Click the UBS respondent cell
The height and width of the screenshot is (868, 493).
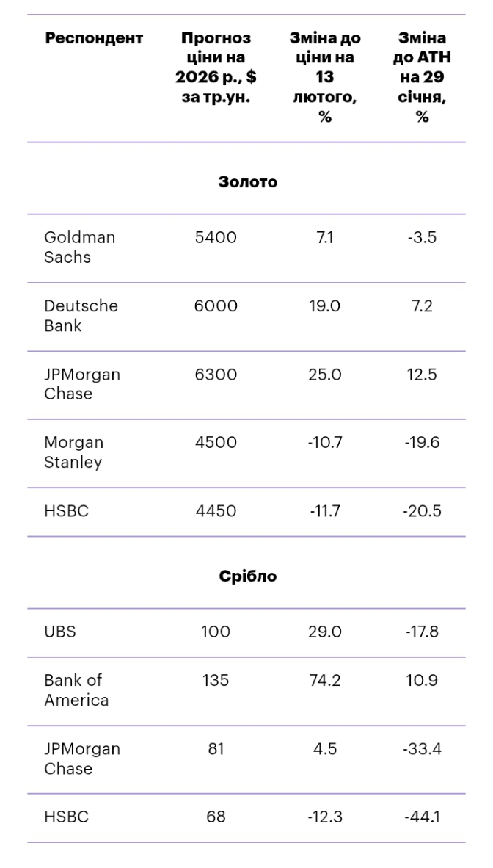pos(60,632)
